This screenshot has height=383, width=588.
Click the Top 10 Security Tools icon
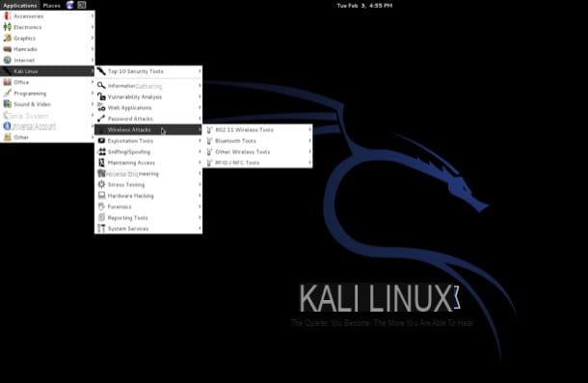click(101, 71)
